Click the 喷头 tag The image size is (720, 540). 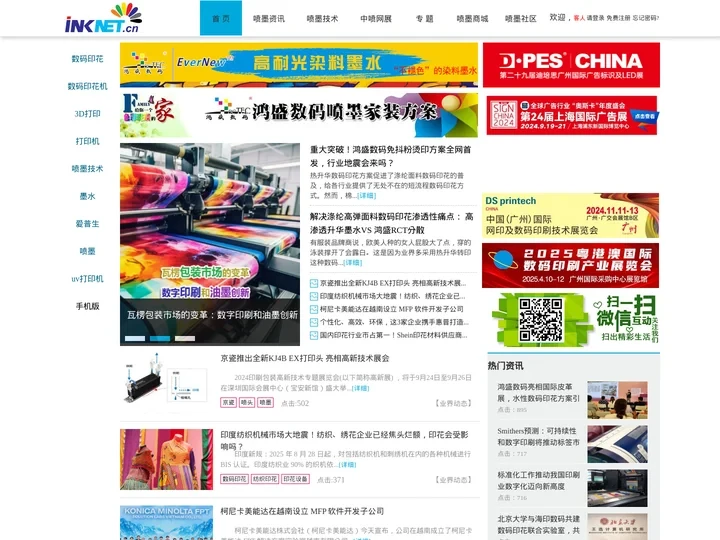pos(247,403)
